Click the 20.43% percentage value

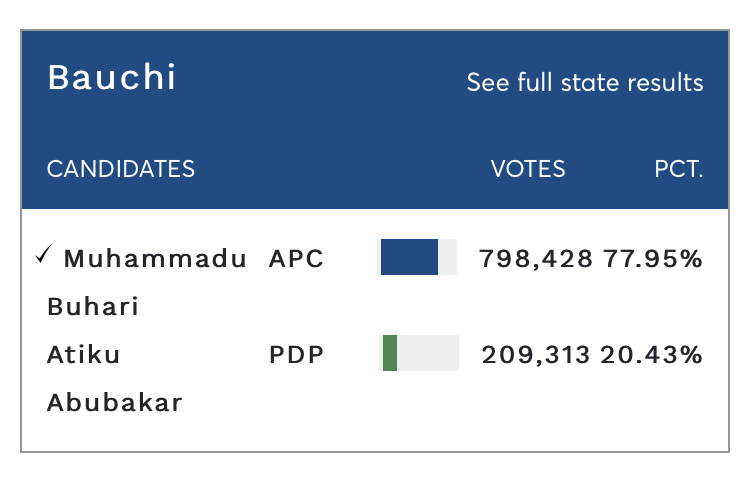(651, 355)
